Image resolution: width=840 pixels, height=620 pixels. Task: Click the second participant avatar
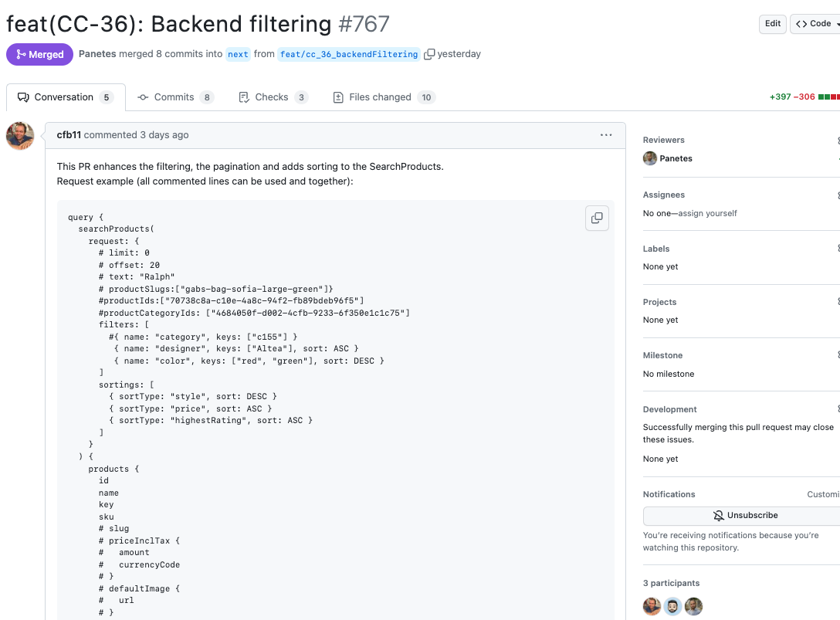(x=673, y=606)
